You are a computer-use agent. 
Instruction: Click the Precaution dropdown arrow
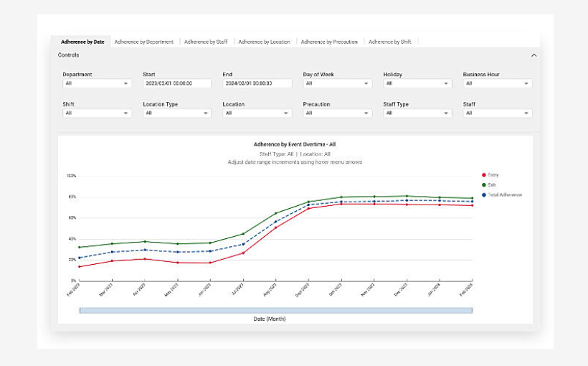coord(366,113)
